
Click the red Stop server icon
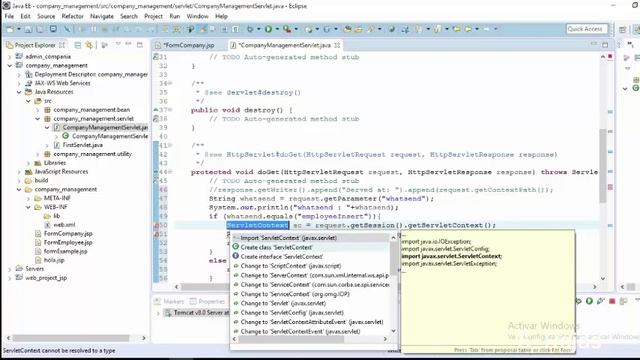(612, 301)
